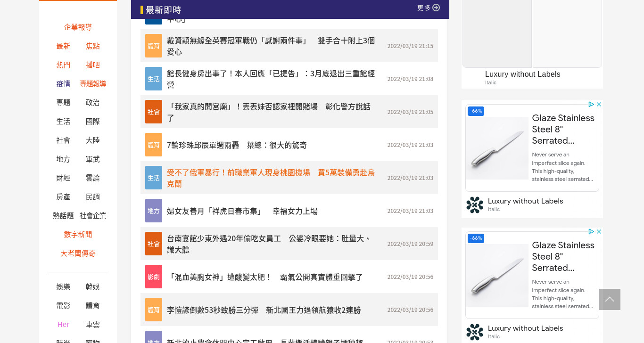Open 專題報導 in sidebar menu
The width and height of the screenshot is (644, 343).
tap(93, 84)
